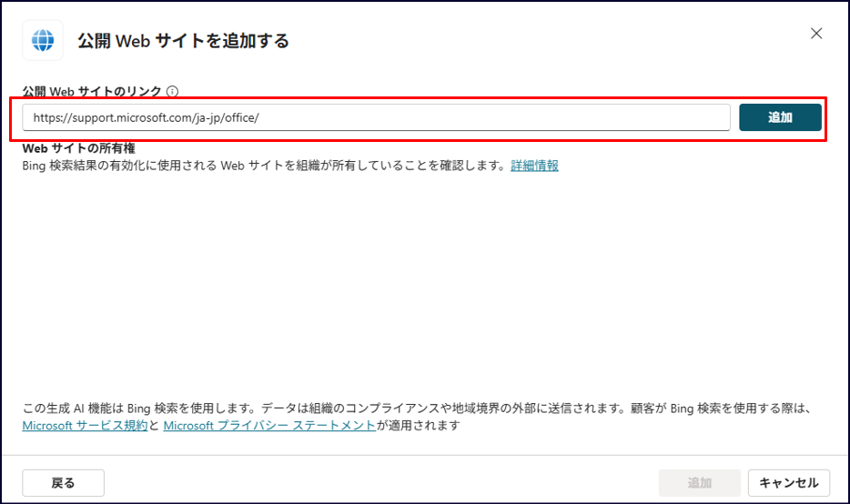Click the dark 追加 button beside the URL field
The image size is (850, 504).
coord(780,117)
